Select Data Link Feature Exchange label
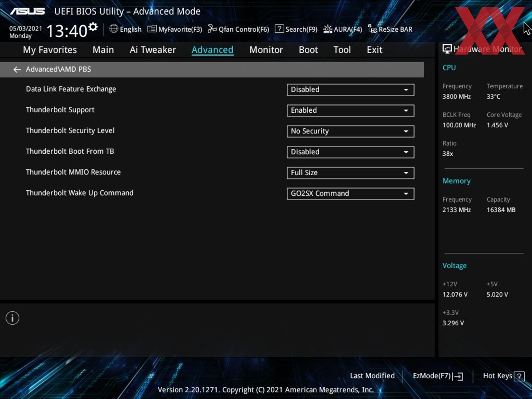The width and height of the screenshot is (532, 399). (71, 89)
